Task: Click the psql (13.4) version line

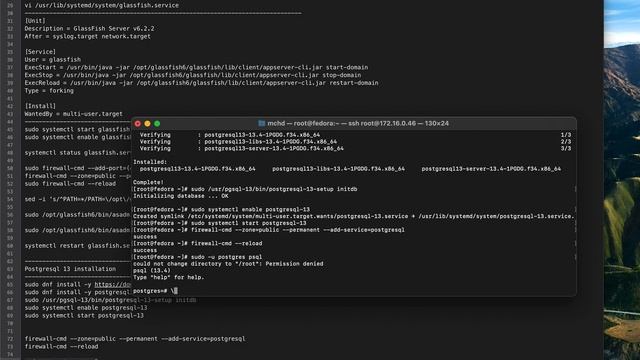Action: [152, 271]
